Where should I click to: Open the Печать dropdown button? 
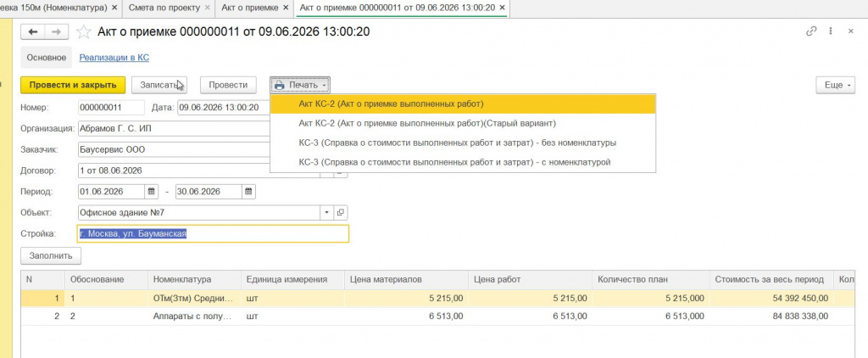click(x=300, y=86)
